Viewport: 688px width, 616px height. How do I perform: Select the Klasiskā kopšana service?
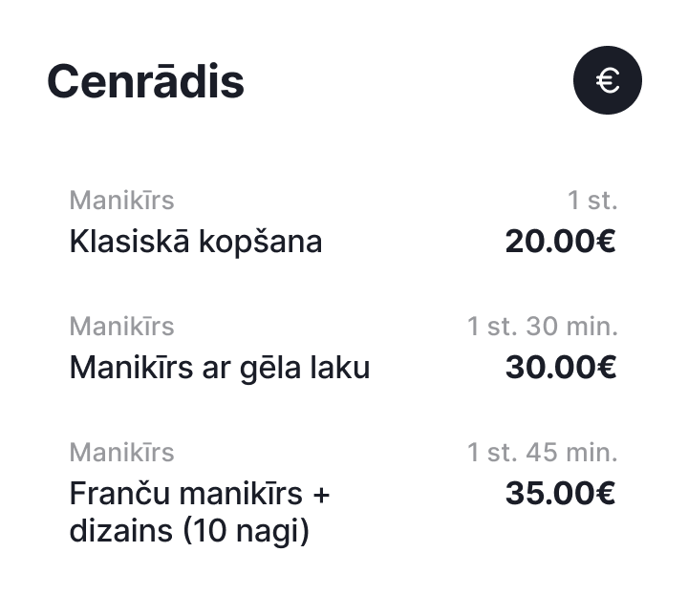(x=196, y=242)
